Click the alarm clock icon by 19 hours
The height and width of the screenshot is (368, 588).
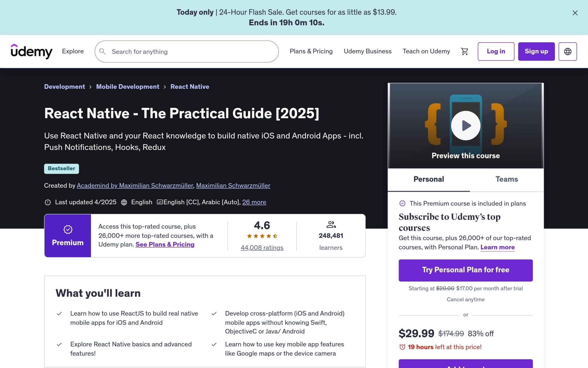[x=402, y=347]
